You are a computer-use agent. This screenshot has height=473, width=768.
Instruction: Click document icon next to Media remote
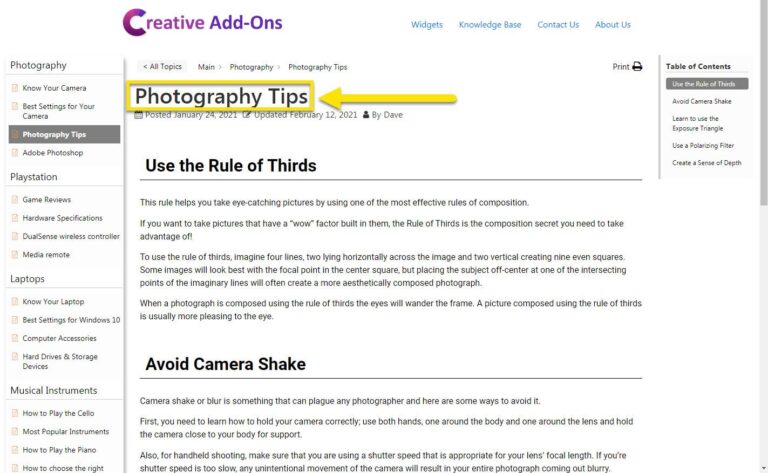point(15,255)
